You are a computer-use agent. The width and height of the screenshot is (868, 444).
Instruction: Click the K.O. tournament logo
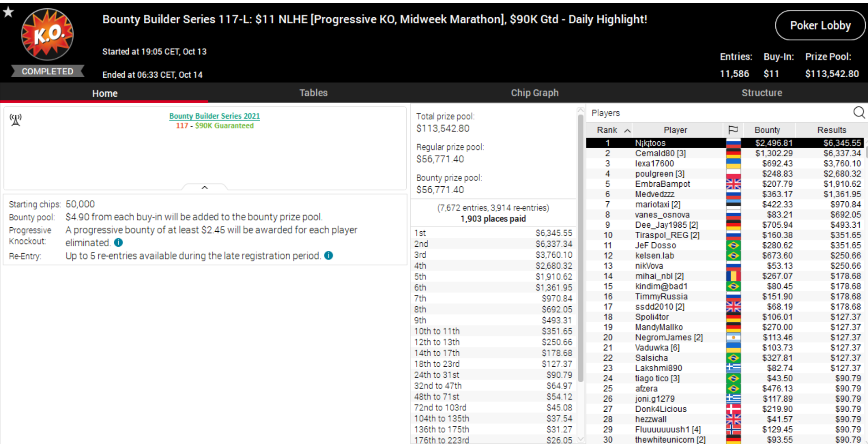point(47,35)
